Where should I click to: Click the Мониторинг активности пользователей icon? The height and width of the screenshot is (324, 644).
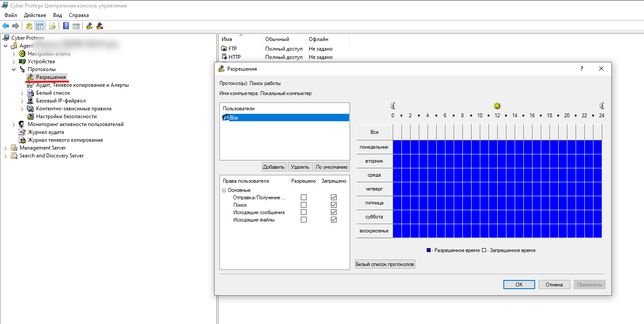click(x=22, y=124)
